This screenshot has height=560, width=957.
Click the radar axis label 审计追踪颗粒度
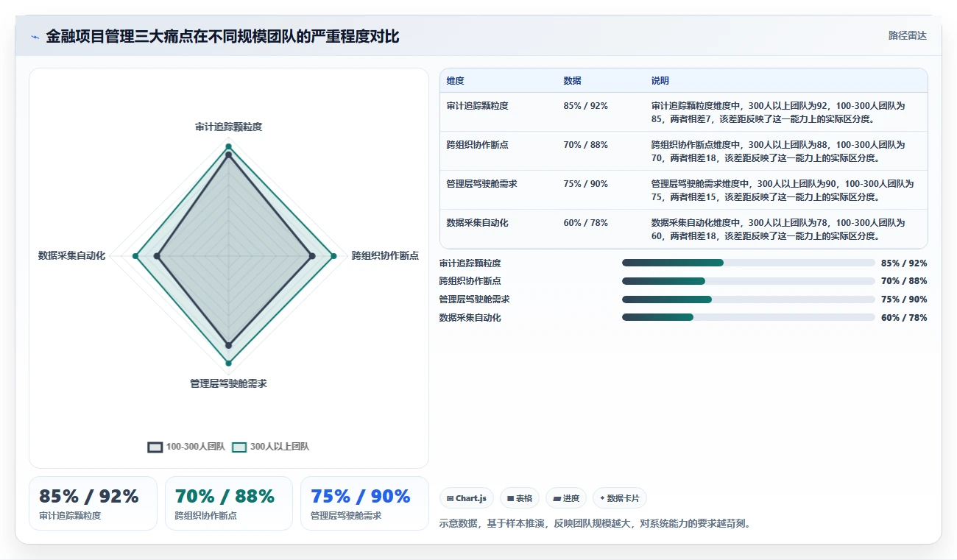pyautogui.click(x=228, y=127)
